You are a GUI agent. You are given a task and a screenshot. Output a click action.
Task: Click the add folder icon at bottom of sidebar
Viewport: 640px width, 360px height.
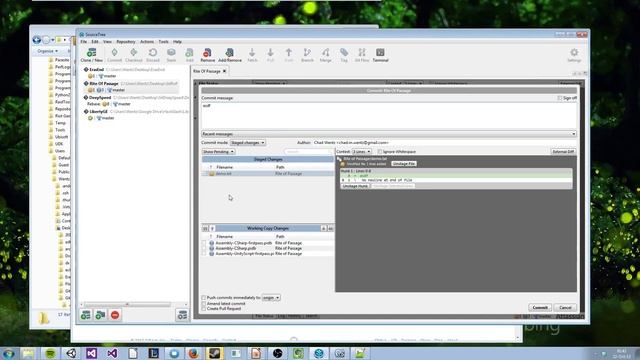100,315
